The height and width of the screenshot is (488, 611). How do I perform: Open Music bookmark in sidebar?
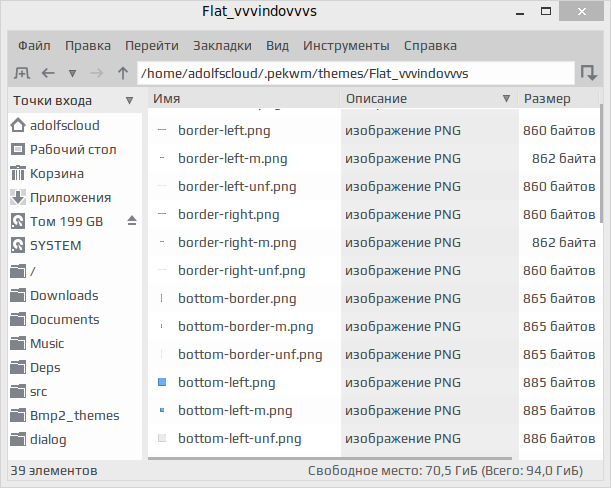click(75, 344)
